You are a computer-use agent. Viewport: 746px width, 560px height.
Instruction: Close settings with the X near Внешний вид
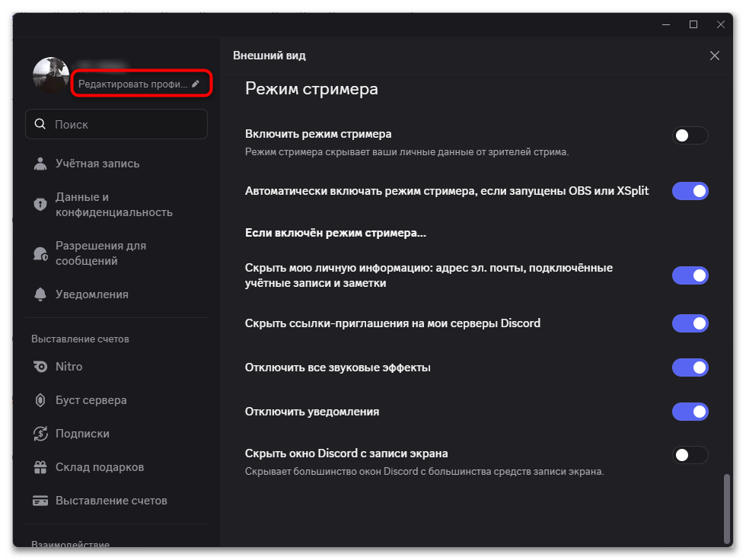tap(715, 56)
